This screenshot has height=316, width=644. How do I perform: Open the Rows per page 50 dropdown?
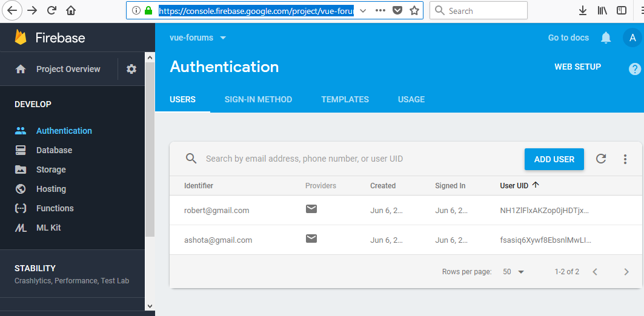[513, 272]
